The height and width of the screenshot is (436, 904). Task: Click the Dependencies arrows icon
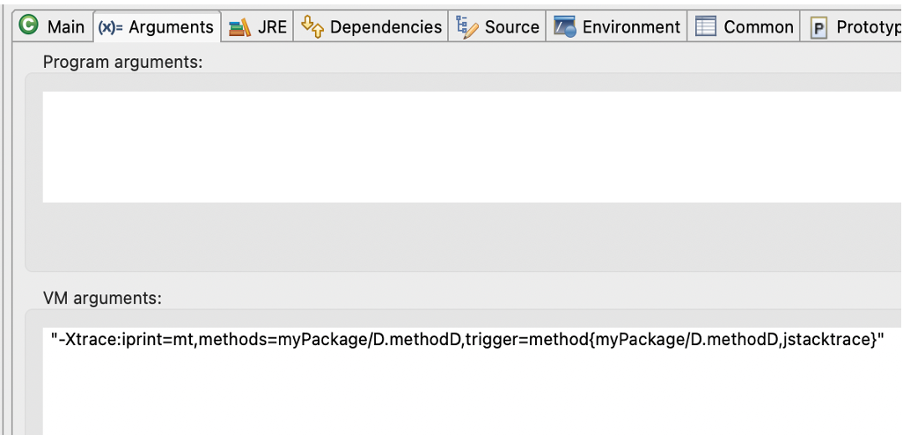(313, 25)
